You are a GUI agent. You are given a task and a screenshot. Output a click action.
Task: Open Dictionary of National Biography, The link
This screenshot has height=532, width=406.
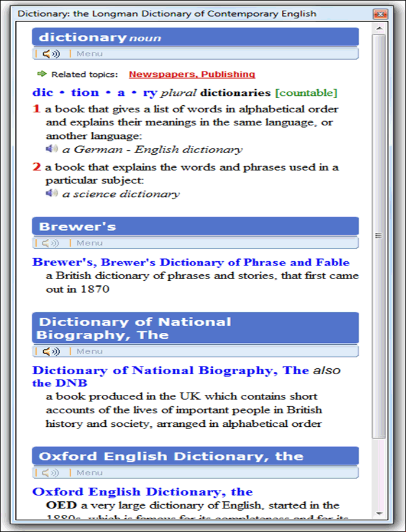[x=171, y=370]
